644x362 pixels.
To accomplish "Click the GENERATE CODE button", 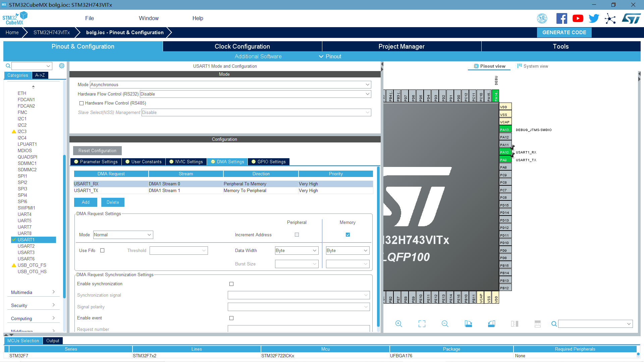I will pyautogui.click(x=564, y=33).
